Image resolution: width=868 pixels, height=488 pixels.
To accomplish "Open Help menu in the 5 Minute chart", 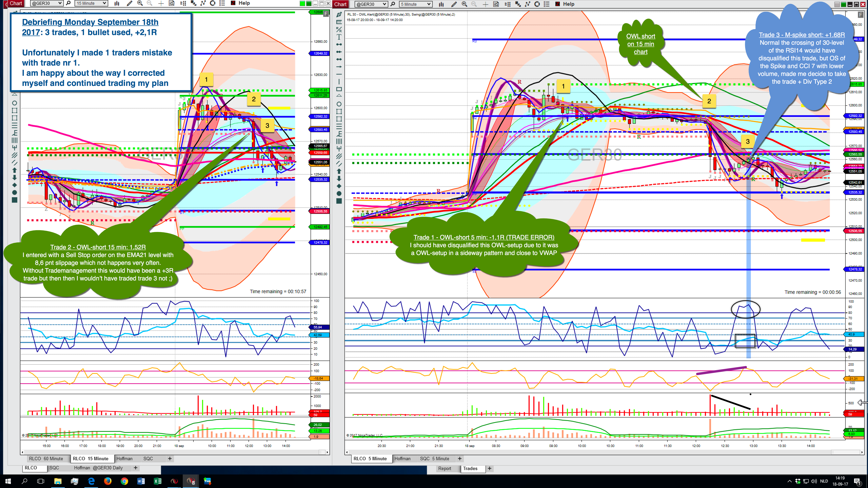I will (x=568, y=4).
